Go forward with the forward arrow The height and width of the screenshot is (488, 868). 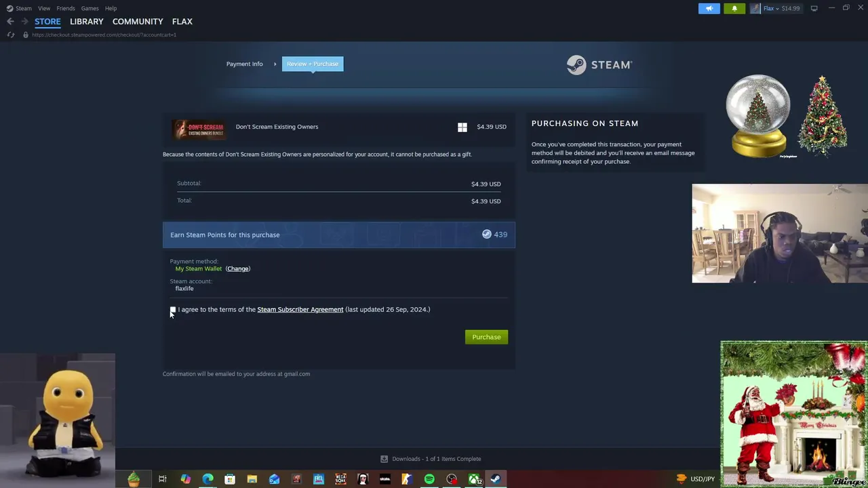point(24,22)
